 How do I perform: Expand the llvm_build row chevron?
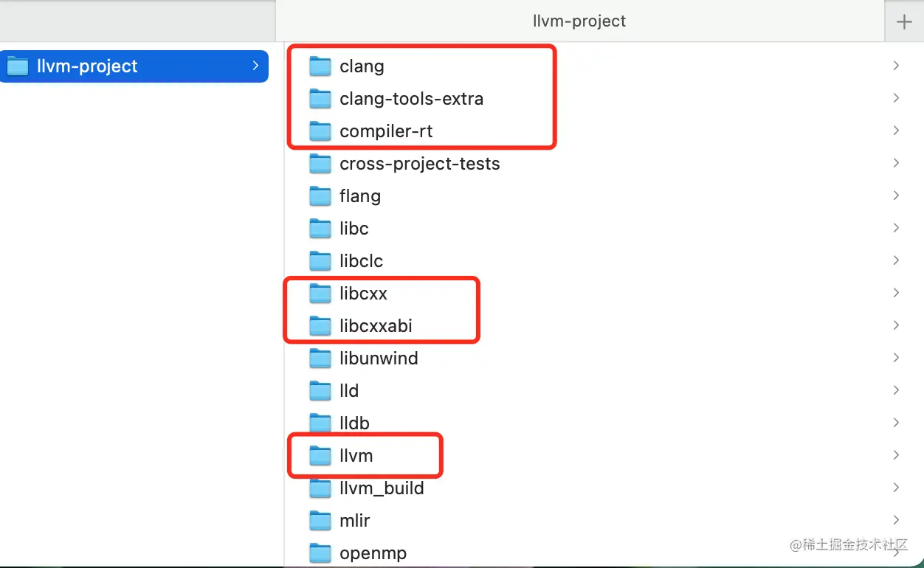pyautogui.click(x=895, y=488)
